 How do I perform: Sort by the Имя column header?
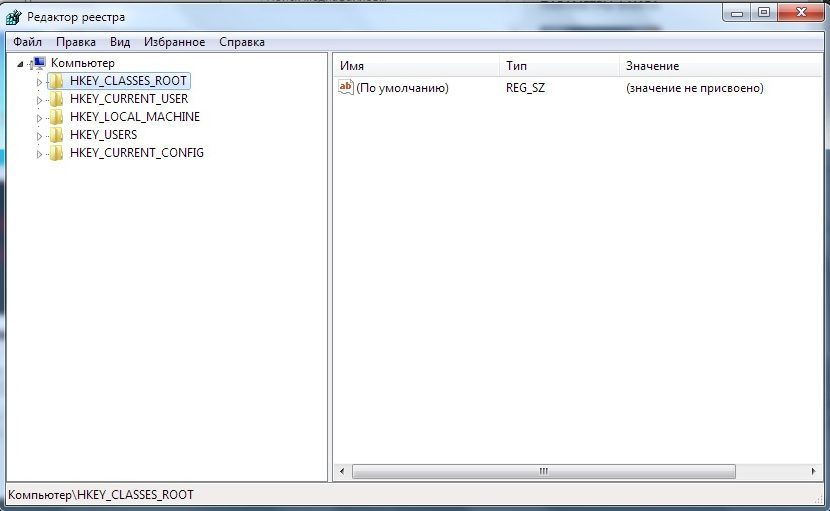417,66
